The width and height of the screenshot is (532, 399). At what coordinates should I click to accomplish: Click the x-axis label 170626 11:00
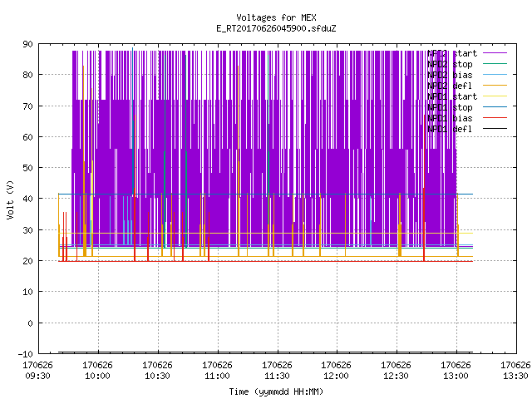[217, 371]
